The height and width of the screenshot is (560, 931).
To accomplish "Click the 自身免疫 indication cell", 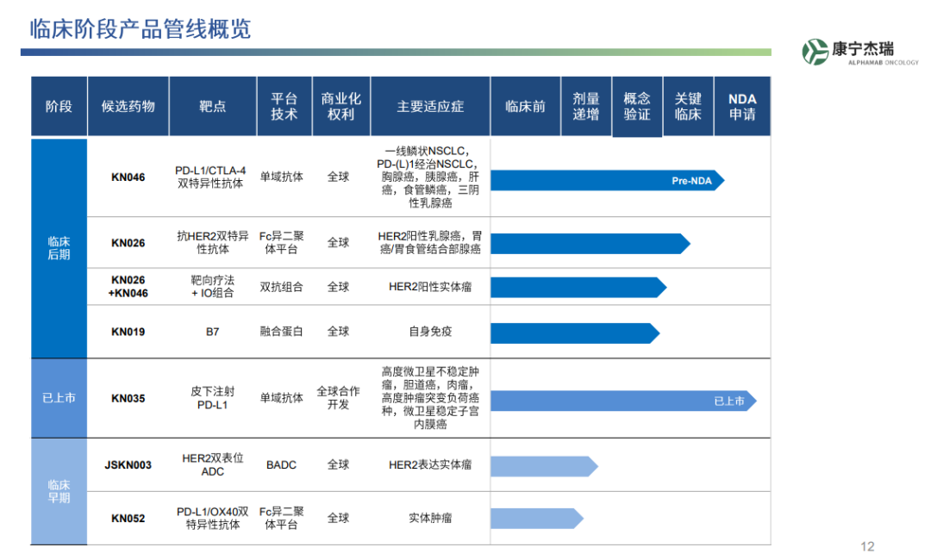I will (x=430, y=331).
